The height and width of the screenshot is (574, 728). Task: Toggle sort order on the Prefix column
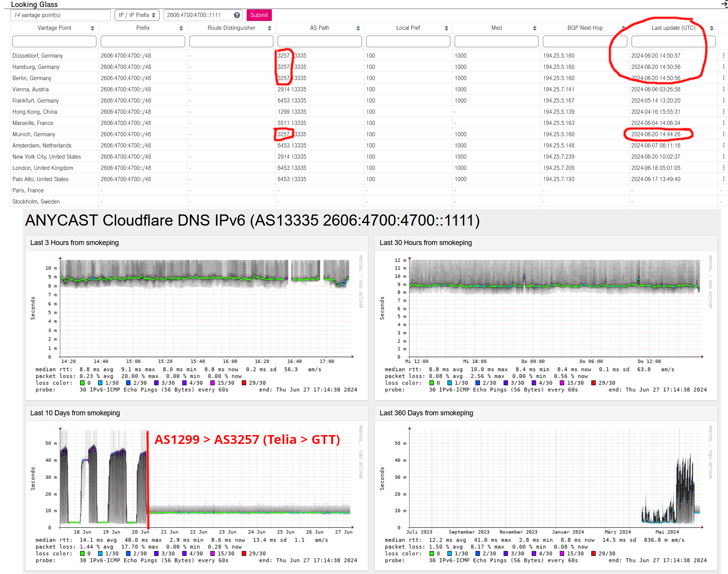(x=180, y=28)
